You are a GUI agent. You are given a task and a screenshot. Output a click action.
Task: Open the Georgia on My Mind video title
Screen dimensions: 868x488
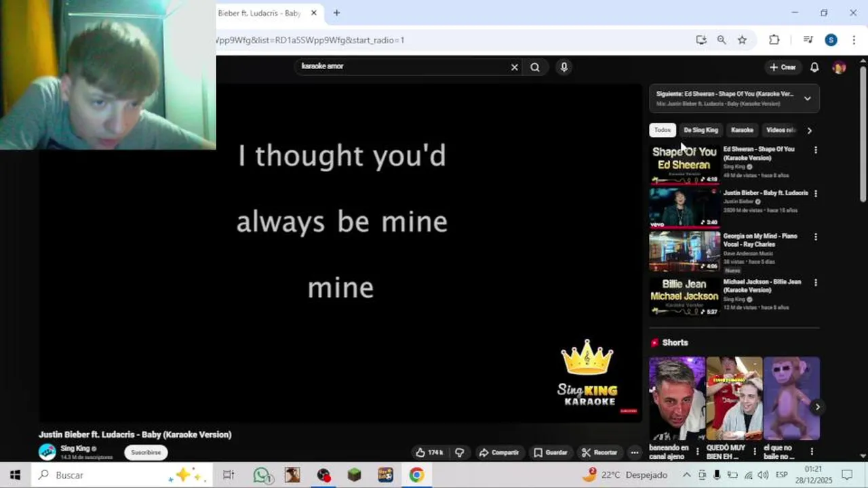coord(760,240)
